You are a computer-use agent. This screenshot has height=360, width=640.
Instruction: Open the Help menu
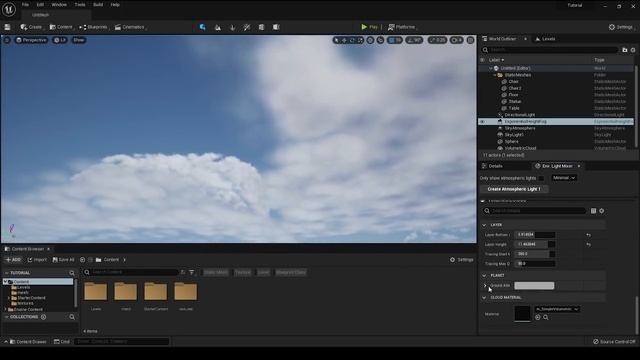tap(115, 5)
